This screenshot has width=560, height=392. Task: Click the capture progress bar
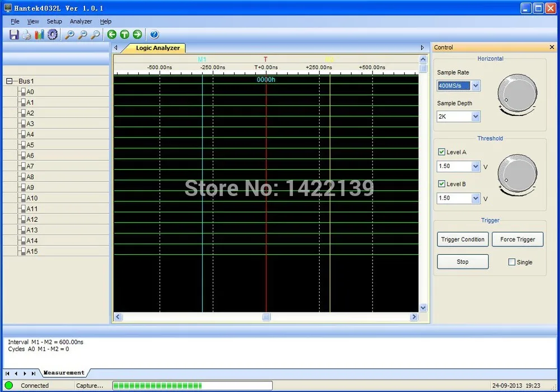click(193, 386)
